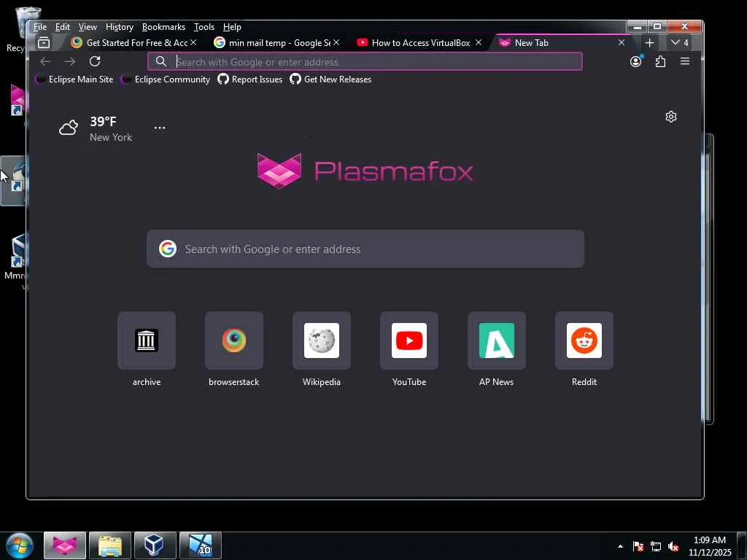747x560 pixels.
Task: Click the muted volume tray icon
Action: click(x=673, y=546)
